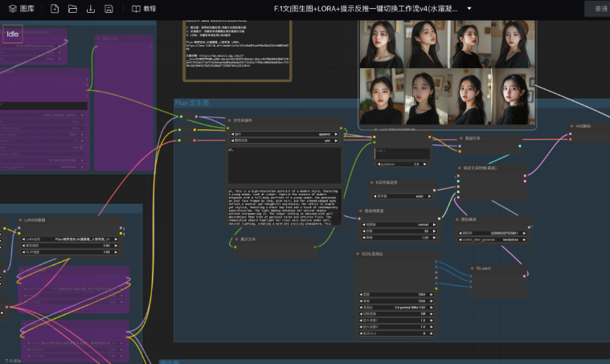Click the open folder icon
610x364 pixels.
click(72, 9)
